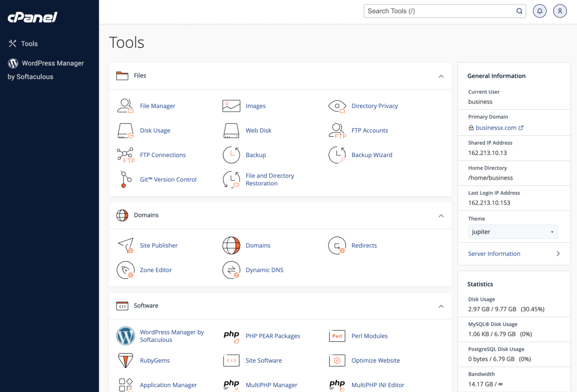The image size is (577, 392).
Task: Select Tools in the left sidebar
Action: 29,43
